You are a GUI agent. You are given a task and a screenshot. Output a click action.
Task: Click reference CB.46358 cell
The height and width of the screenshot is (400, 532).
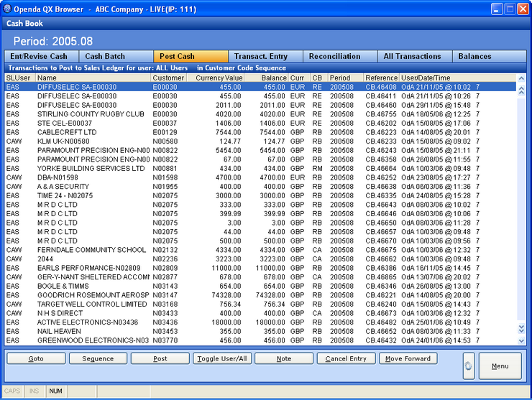(x=381, y=159)
